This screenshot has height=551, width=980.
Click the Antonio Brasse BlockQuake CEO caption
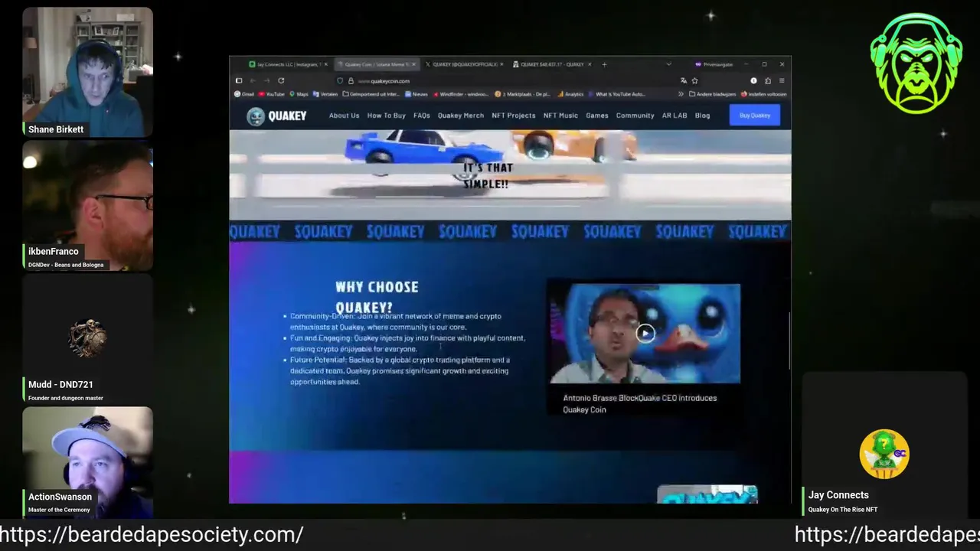pyautogui.click(x=639, y=403)
